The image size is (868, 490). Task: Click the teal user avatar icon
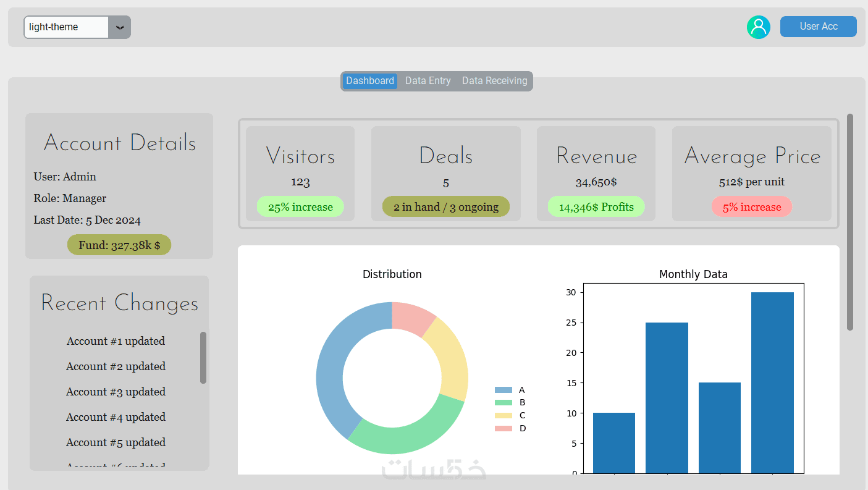tap(758, 27)
